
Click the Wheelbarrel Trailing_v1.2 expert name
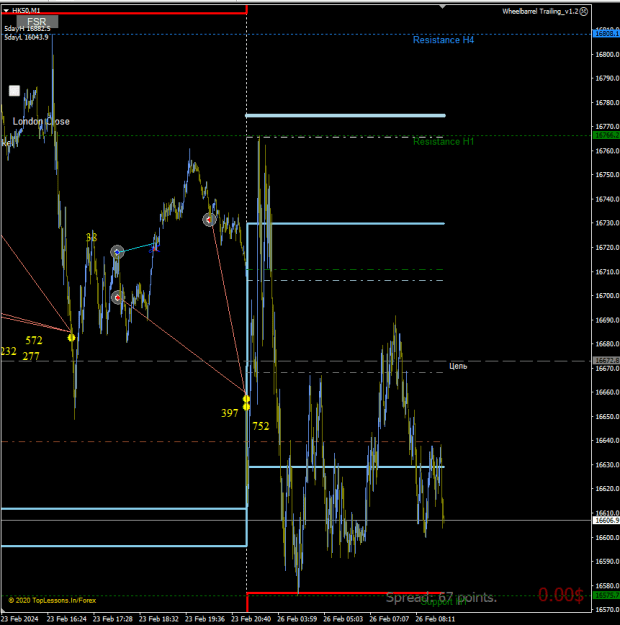click(x=540, y=12)
